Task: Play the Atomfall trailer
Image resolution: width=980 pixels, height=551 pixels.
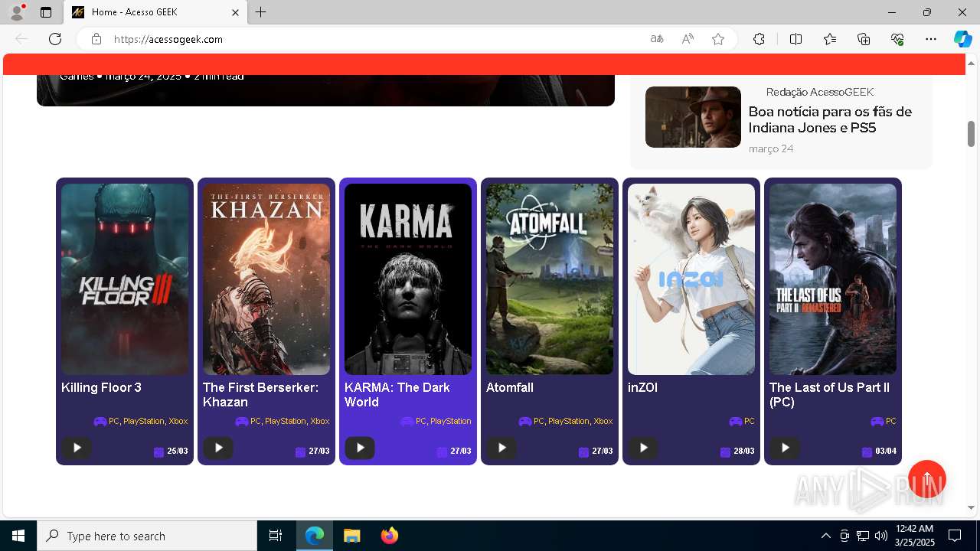Action: click(501, 448)
